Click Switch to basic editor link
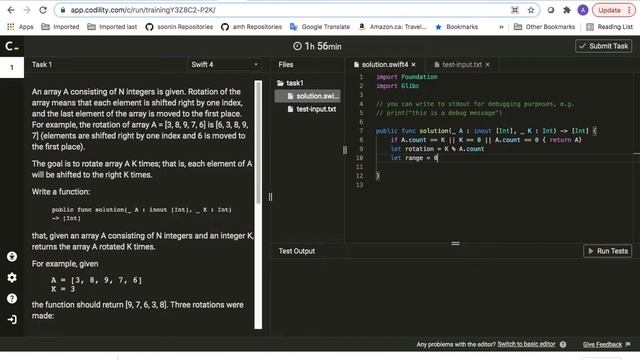Screen dimensions: 640x360 [x=526, y=344]
